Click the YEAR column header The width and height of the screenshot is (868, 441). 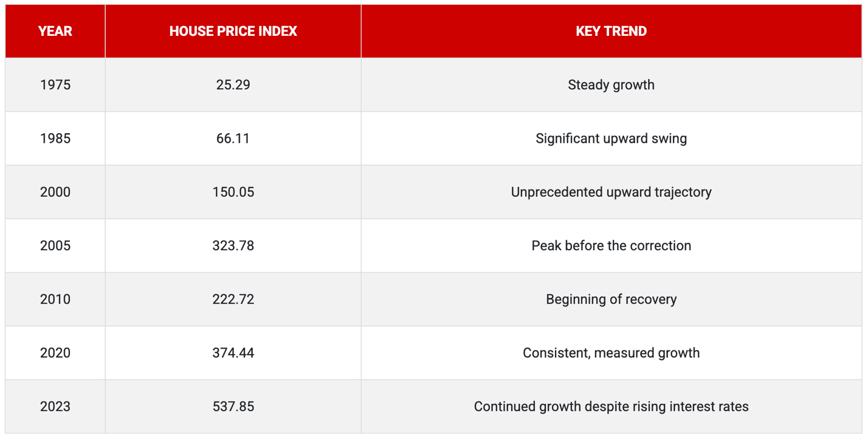click(55, 32)
